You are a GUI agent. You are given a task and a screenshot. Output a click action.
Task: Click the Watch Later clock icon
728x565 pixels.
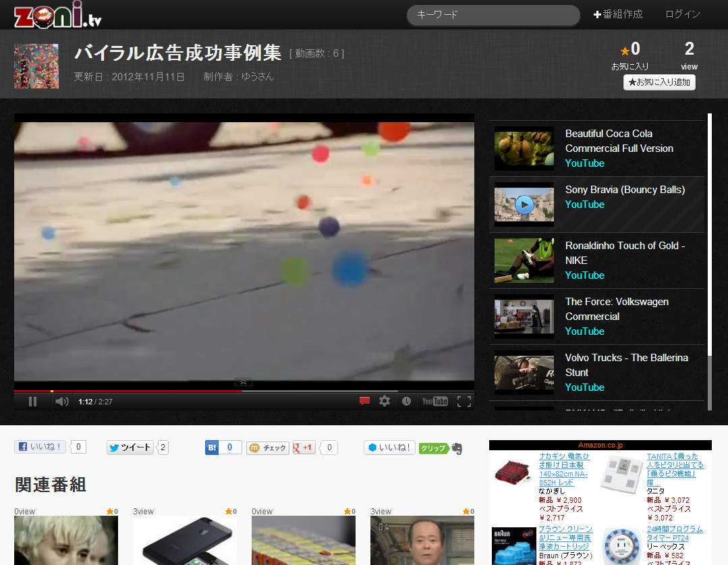coord(406,401)
